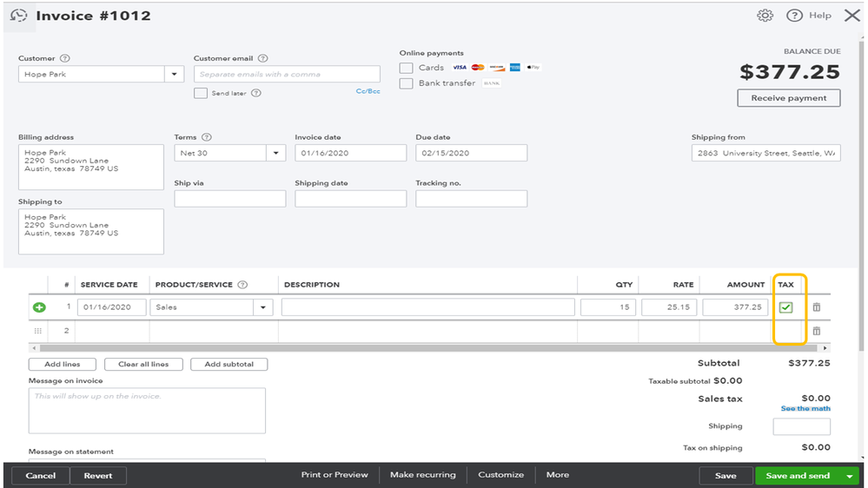868x488 pixels.
Task: Click the Apple Pay icon
Action: pos(533,68)
